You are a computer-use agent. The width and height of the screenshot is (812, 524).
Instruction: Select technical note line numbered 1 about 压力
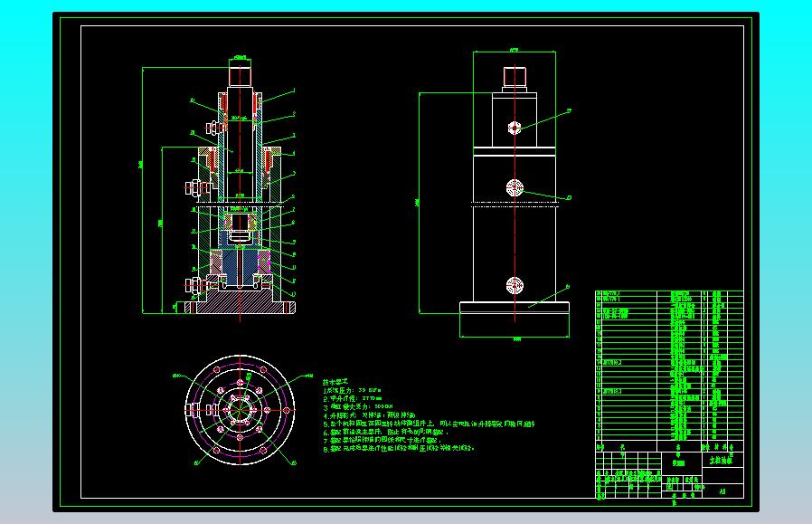352,390
